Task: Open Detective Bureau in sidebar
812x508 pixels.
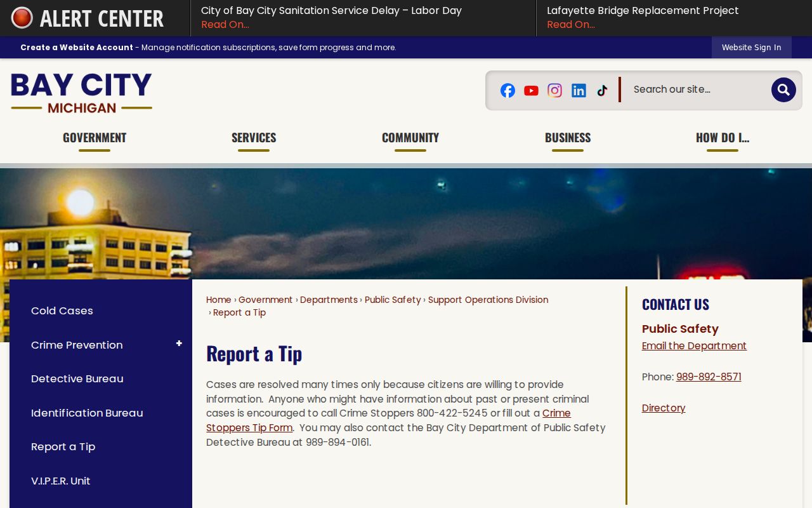Action: (x=77, y=378)
